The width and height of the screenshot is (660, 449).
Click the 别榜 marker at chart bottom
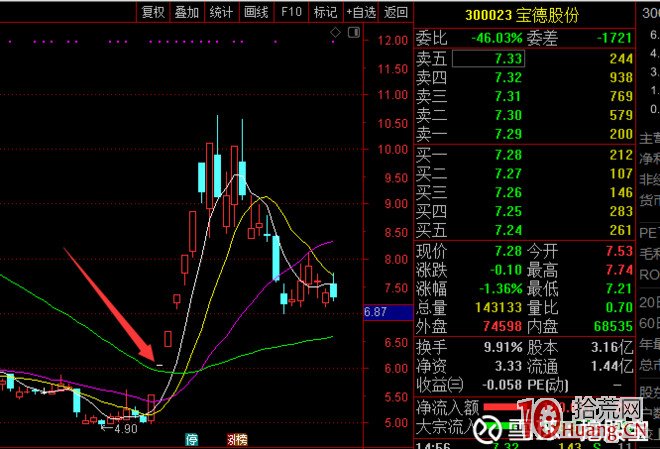237,440
